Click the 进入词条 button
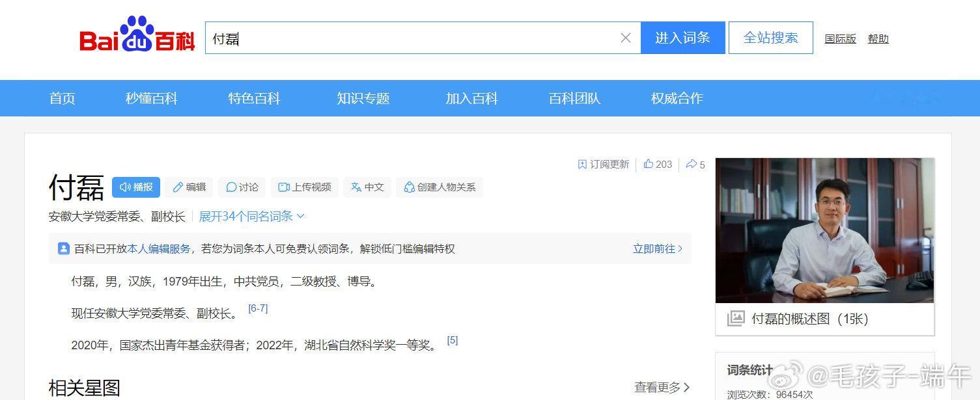The width and height of the screenshot is (980, 400). [682, 38]
